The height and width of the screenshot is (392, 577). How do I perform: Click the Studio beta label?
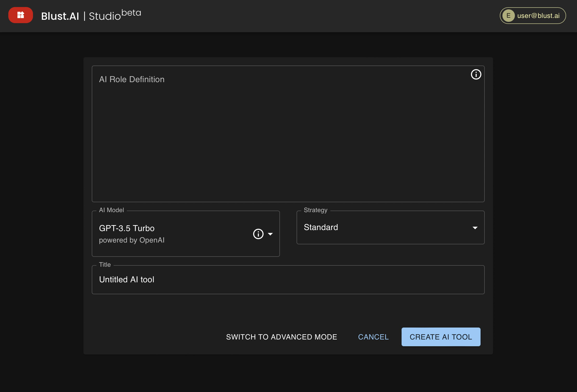(x=115, y=15)
